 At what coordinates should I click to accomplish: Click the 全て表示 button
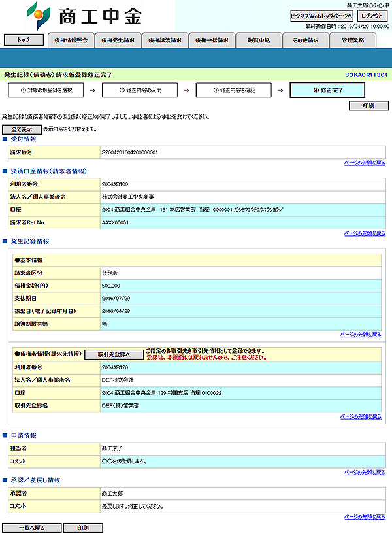pos(22,129)
